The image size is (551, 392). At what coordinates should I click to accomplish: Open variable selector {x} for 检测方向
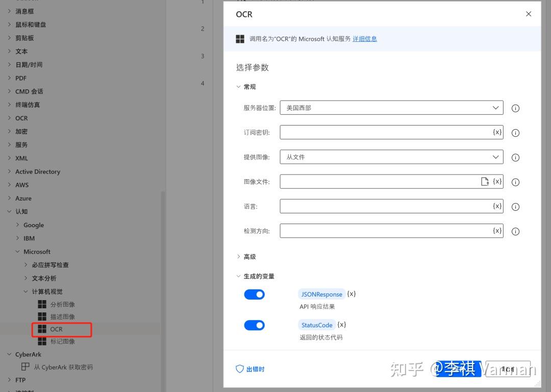pos(497,230)
